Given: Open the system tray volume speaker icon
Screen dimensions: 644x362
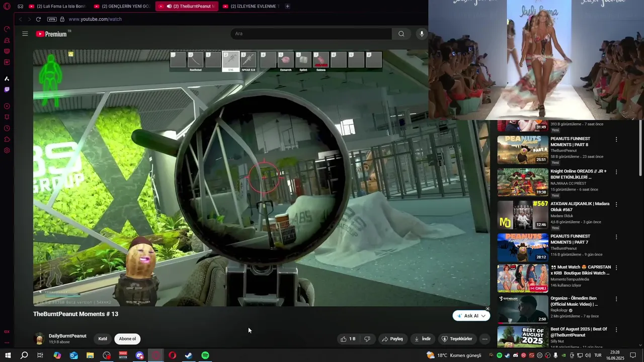Looking at the screenshot, I should (x=587, y=355).
